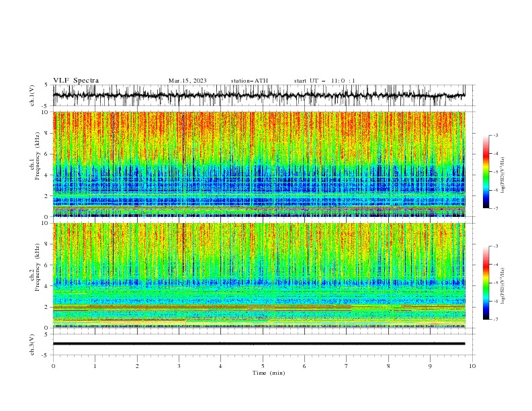
Task: Click time axis tick label "4"
Action: (220, 366)
